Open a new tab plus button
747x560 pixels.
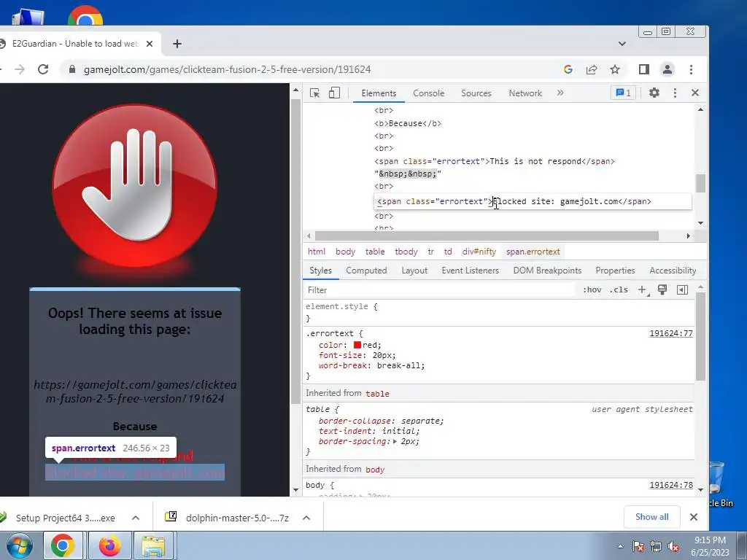point(177,44)
